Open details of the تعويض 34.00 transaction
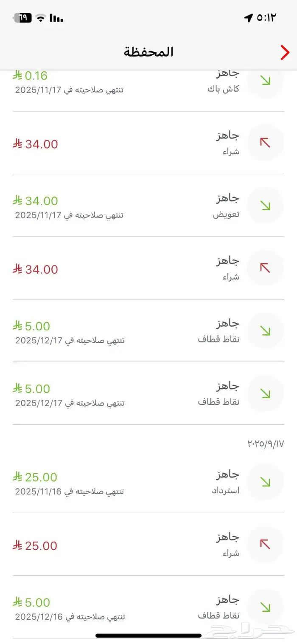Image resolution: width=297 pixels, height=644 pixels. (x=148, y=205)
